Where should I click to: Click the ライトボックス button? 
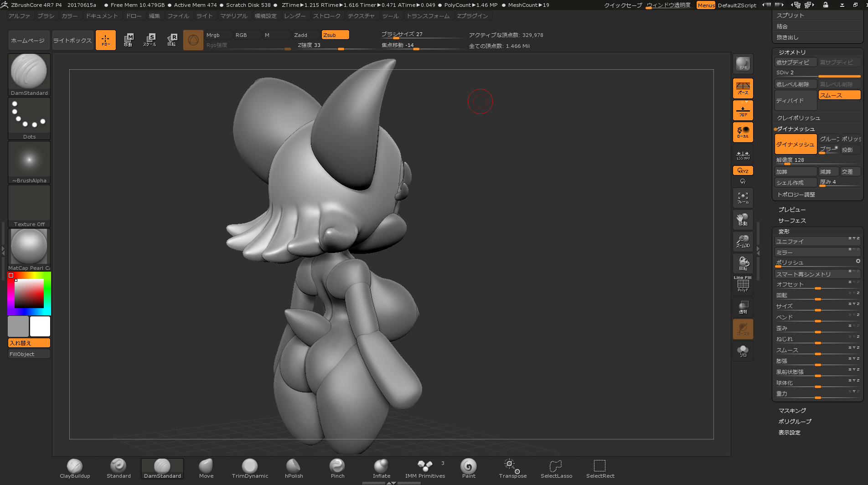[72, 41]
